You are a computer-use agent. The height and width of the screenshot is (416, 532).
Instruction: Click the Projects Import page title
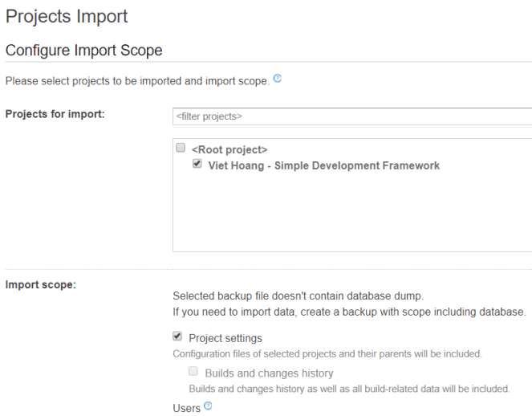click(67, 16)
